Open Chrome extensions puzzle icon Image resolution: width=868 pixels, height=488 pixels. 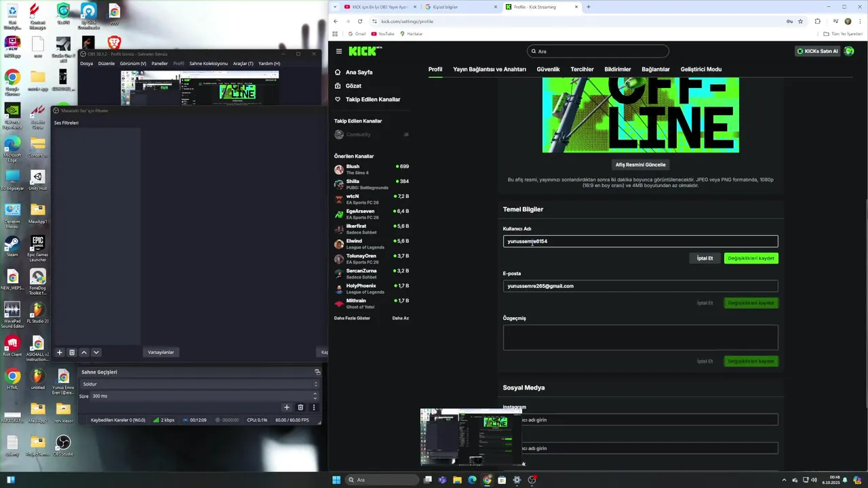(817, 21)
